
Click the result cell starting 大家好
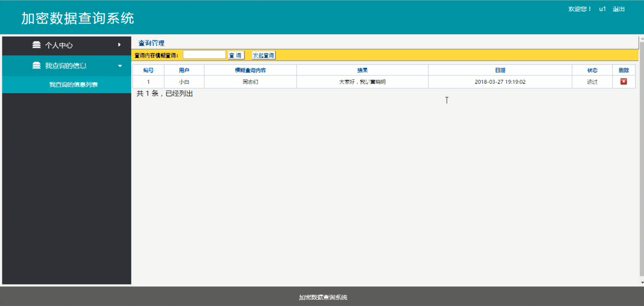pos(363,82)
